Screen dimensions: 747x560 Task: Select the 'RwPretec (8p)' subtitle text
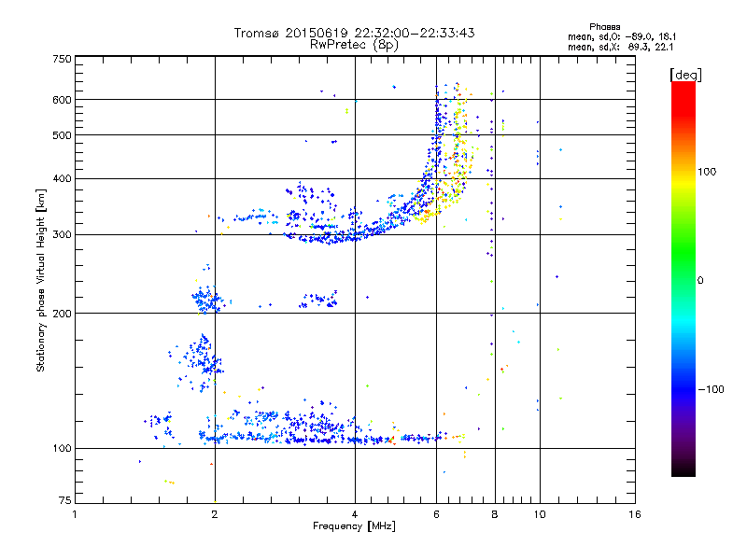[354, 45]
